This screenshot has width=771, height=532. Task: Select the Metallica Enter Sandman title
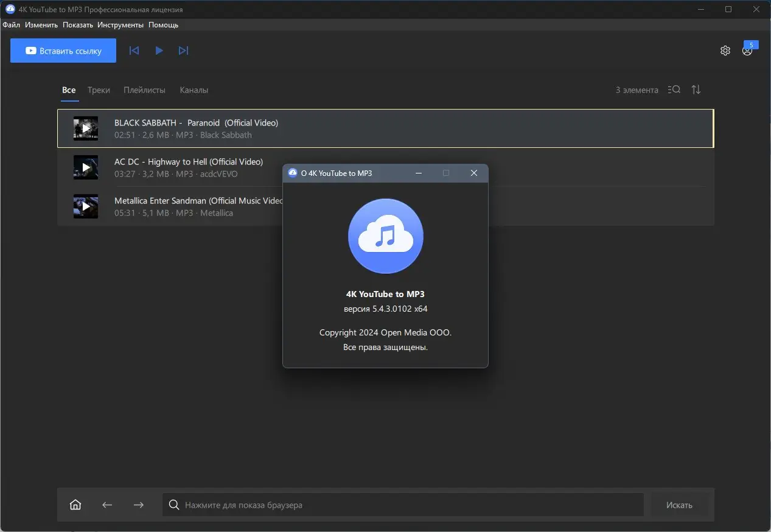click(x=198, y=201)
